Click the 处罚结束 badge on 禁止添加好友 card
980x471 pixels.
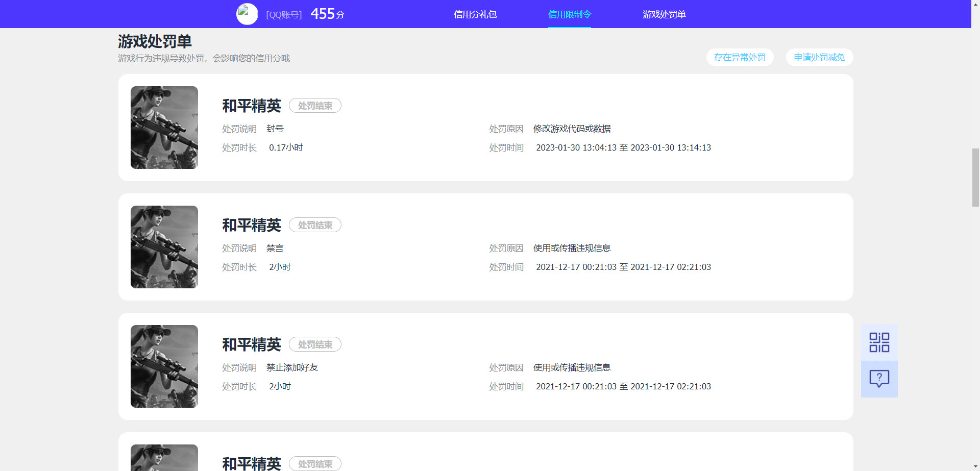(315, 344)
